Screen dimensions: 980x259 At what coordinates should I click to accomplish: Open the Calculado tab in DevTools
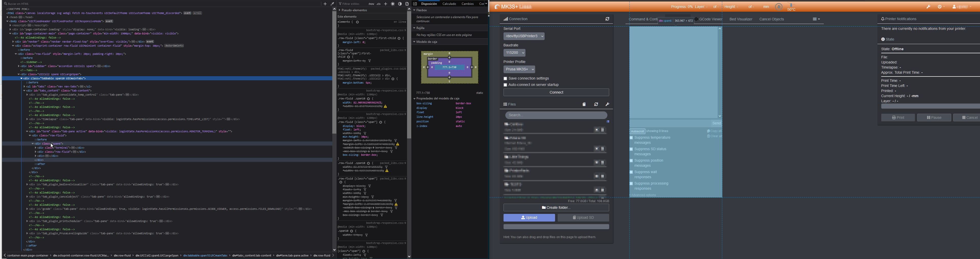(x=449, y=4)
